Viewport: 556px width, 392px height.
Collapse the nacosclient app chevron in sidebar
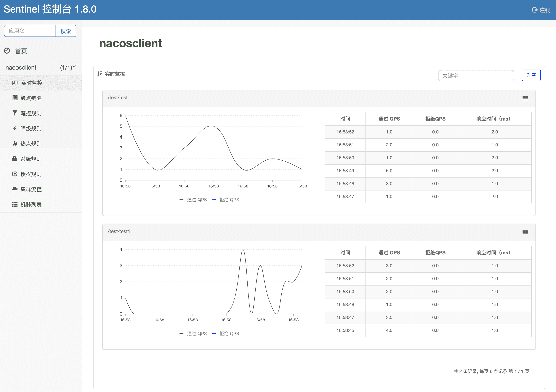pyautogui.click(x=74, y=67)
